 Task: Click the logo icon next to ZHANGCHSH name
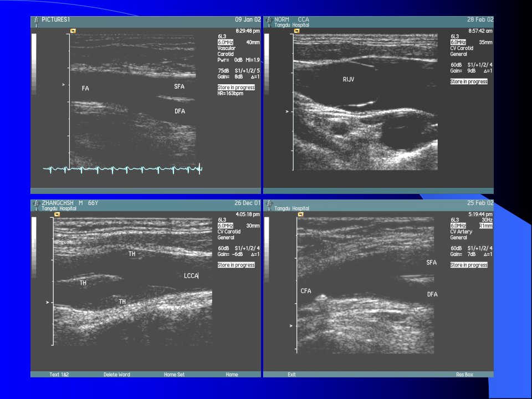(37, 204)
